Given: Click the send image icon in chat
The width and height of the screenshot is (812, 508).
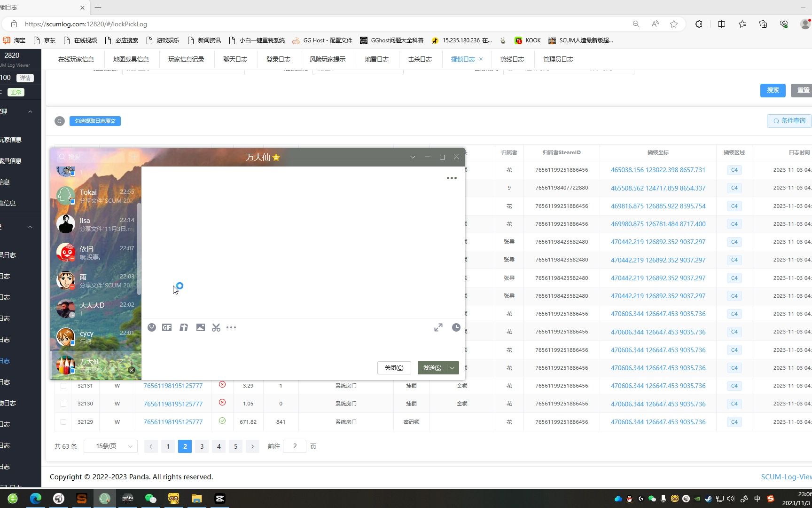Looking at the screenshot, I should tap(201, 327).
